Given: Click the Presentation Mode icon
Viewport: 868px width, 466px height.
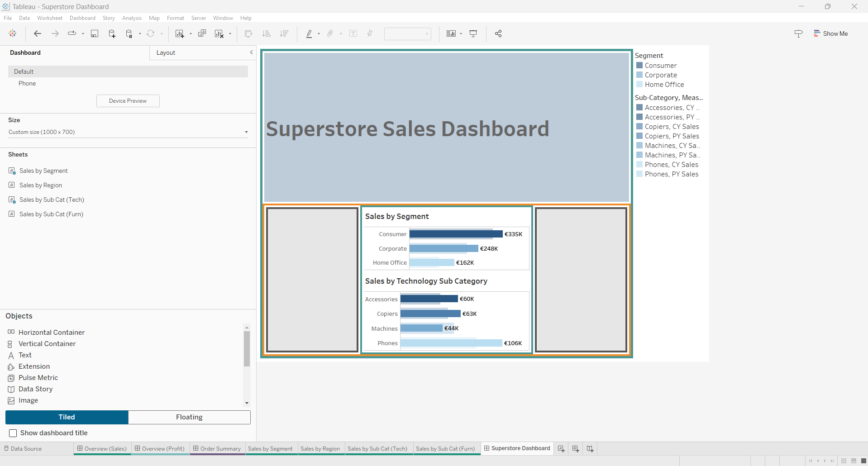Looking at the screenshot, I should click(473, 33).
